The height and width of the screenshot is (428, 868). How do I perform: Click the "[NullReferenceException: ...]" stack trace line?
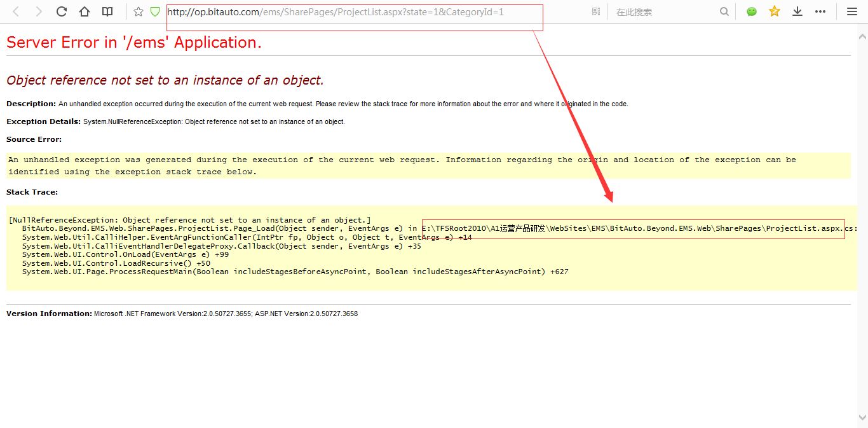(x=190, y=220)
